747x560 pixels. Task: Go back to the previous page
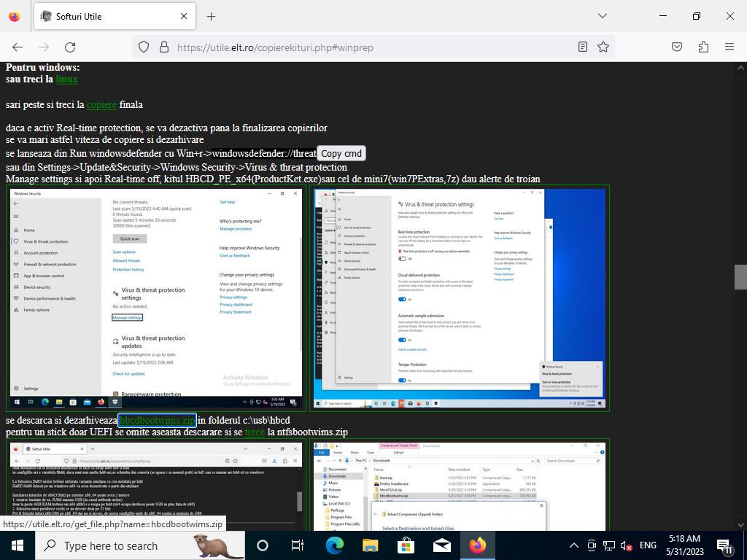pos(18,47)
